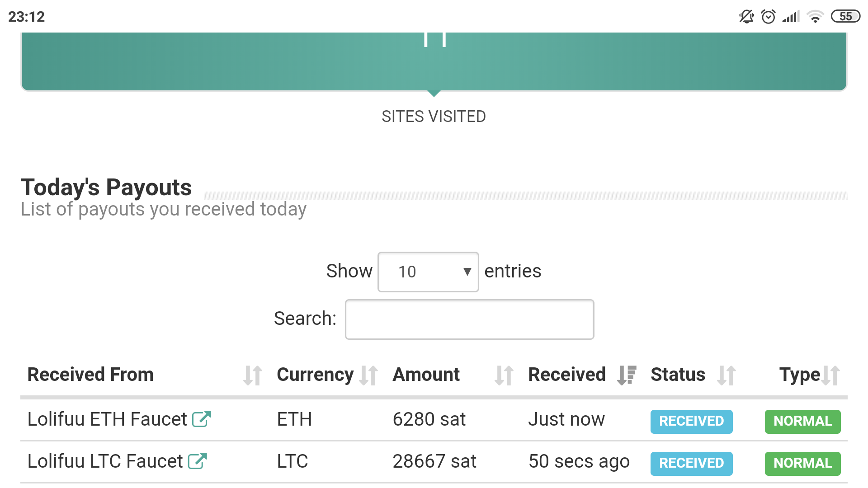Toggle Received column descending sort icon
Viewport: 868px width, 488px height.
(627, 375)
